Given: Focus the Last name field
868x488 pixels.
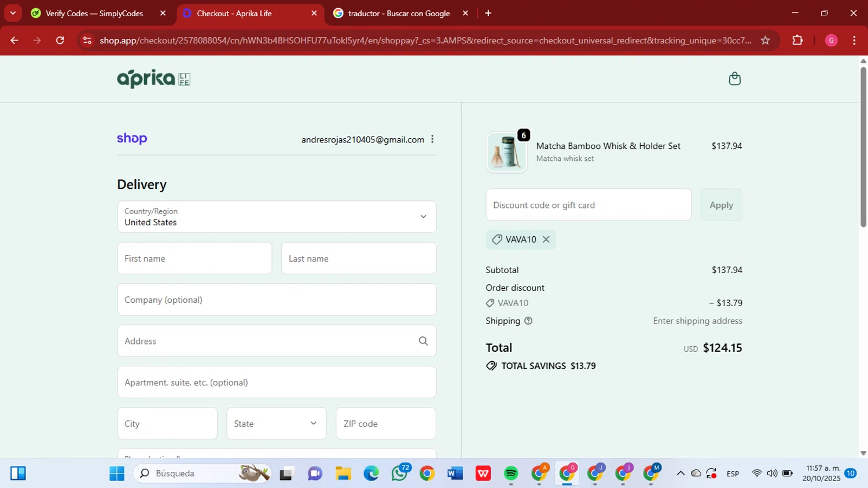Looking at the screenshot, I should (x=359, y=258).
